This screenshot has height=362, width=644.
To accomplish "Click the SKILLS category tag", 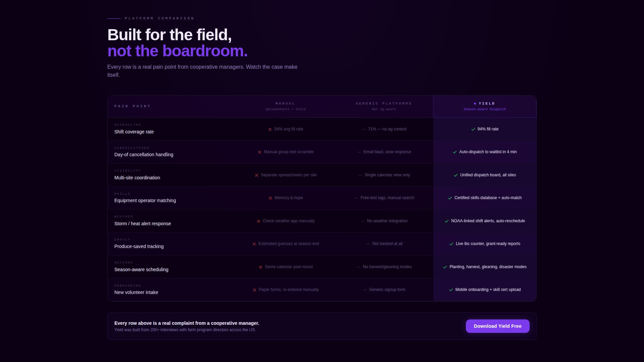I will point(122,194).
